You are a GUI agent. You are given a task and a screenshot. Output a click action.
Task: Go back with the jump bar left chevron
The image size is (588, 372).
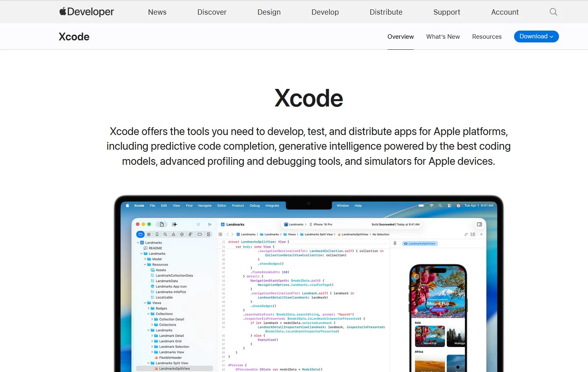tap(227, 235)
